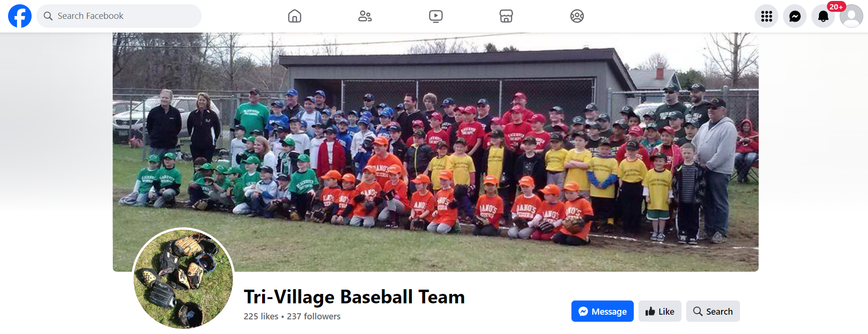Image resolution: width=868 pixels, height=334 pixels.
Task: Click the Tri-Village Baseball Team page title
Action: click(354, 297)
